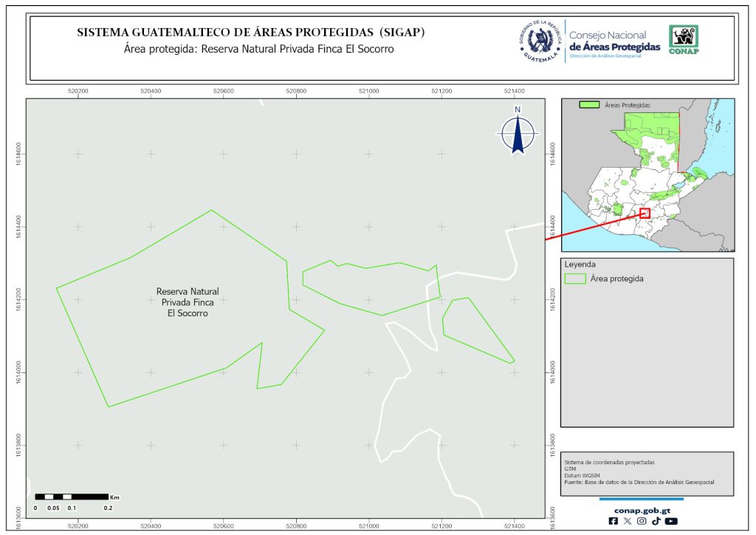Open the YouTube icon

point(670,521)
